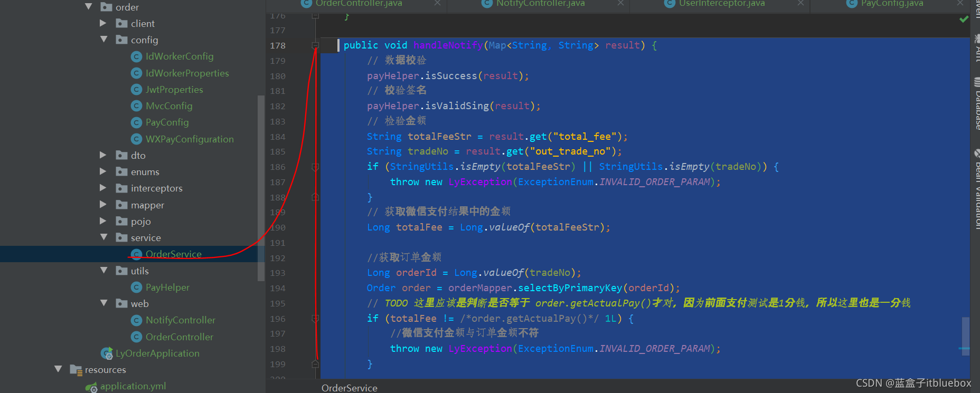This screenshot has width=980, height=393.
Task: Click application.yml Spring config icon
Action: click(x=91, y=387)
